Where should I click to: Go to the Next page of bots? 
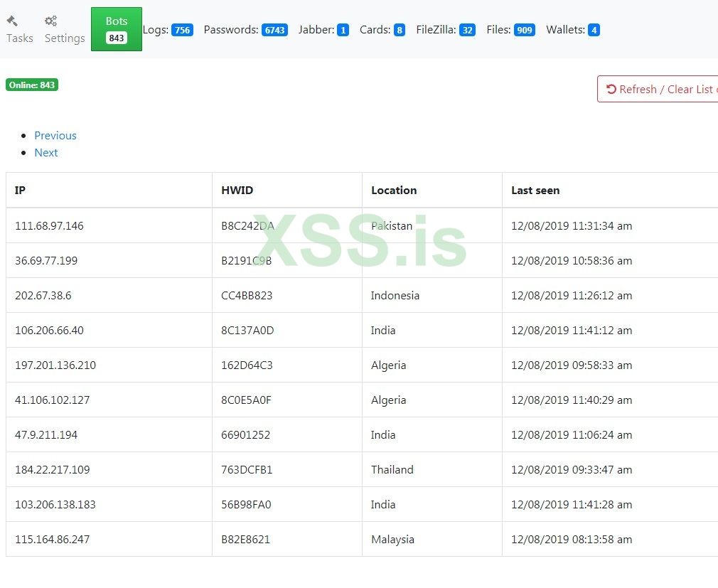[45, 152]
